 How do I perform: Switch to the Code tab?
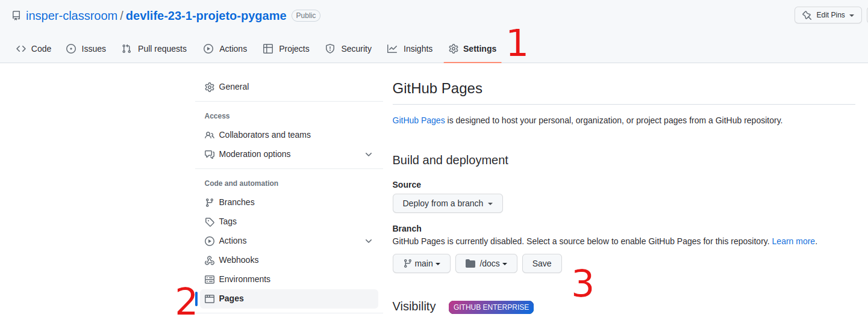(x=34, y=49)
